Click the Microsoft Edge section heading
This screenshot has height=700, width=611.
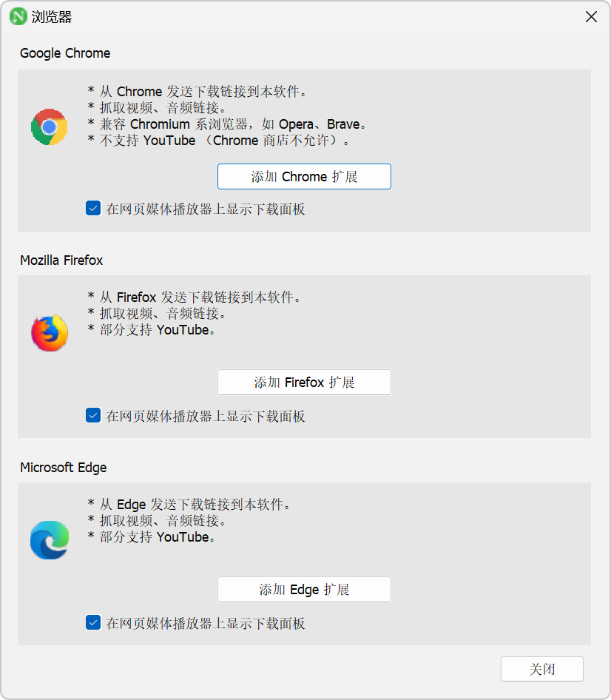tap(64, 468)
